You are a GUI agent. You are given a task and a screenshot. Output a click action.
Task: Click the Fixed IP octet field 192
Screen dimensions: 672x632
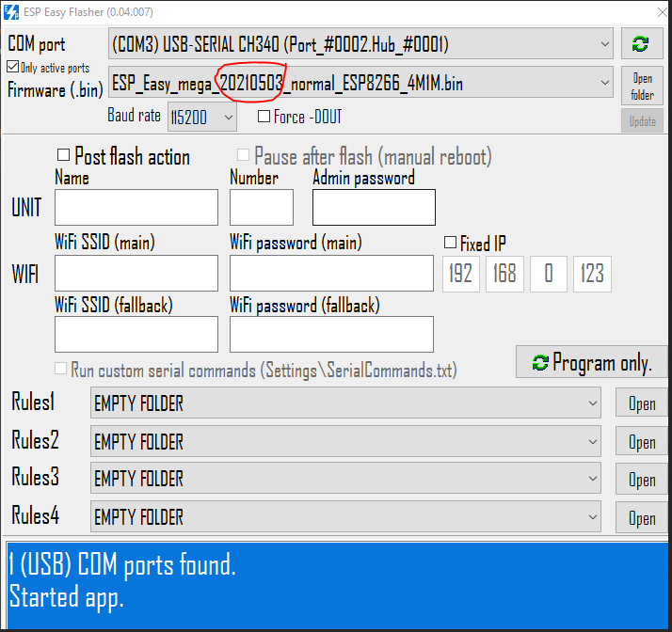[x=461, y=274]
